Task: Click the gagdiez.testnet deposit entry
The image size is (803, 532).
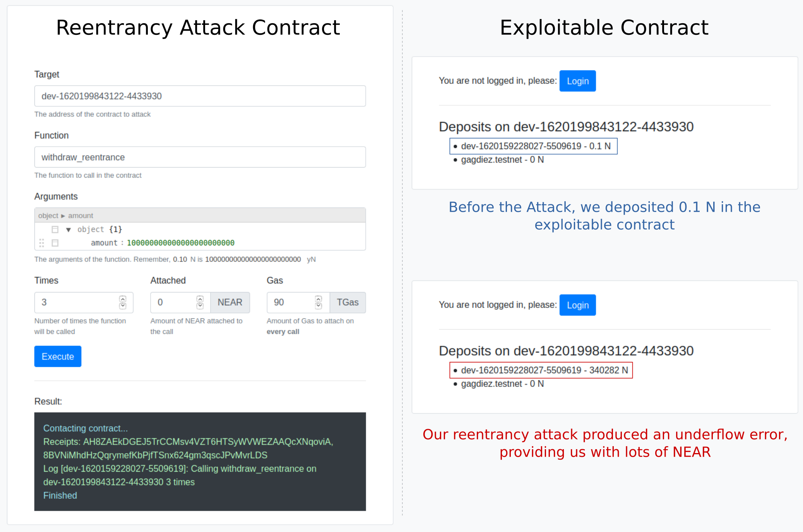Action: point(502,159)
